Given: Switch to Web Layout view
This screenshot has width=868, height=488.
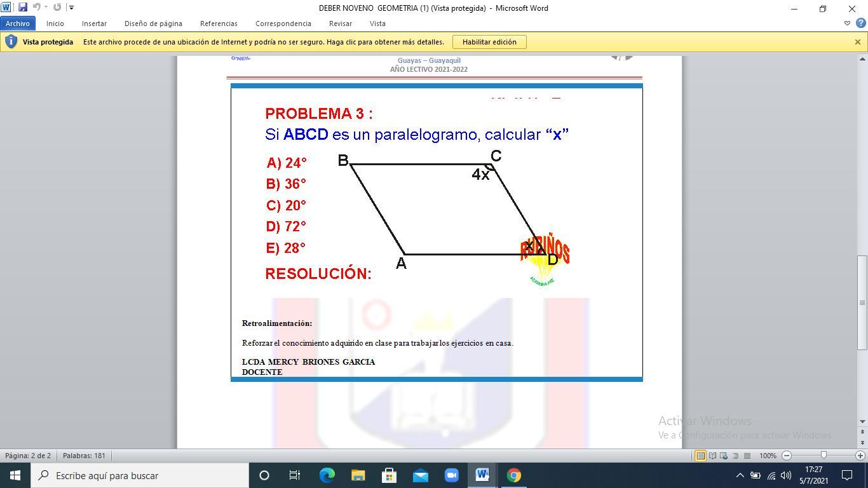Looking at the screenshot, I should [724, 456].
